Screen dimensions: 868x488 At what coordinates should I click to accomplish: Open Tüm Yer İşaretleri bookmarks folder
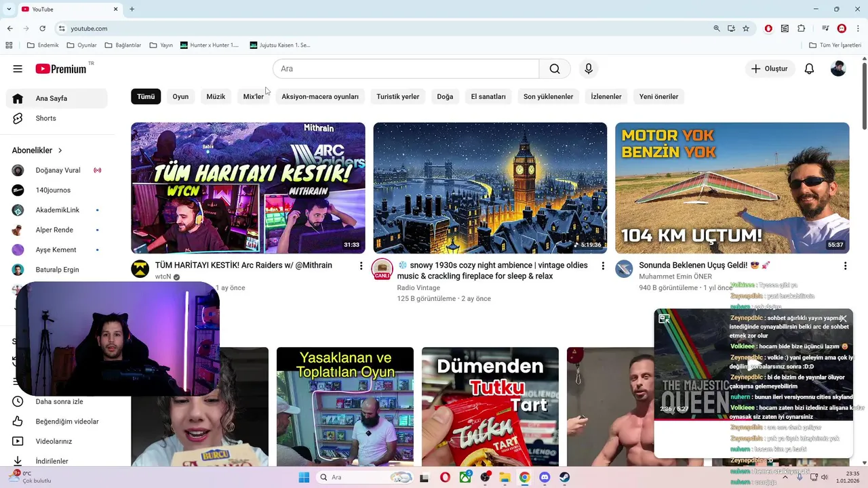pos(835,45)
